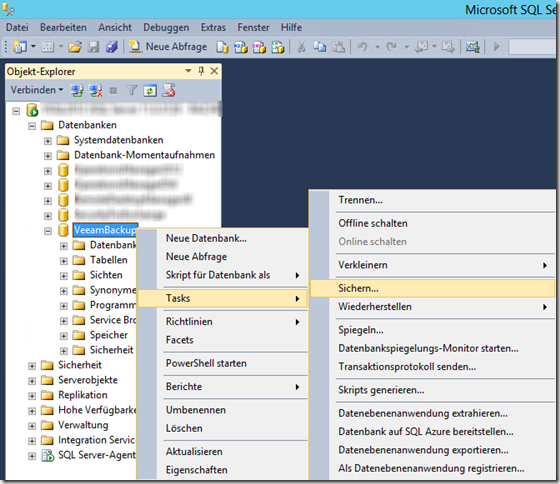
Task: Click the Object Explorer filter funnel icon
Action: [x=132, y=90]
